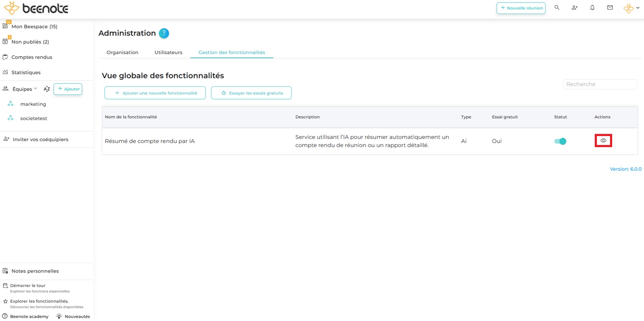This screenshot has height=321, width=644.
Task: Disable the Résumé de compte rendu toggle
Action: coord(560,141)
